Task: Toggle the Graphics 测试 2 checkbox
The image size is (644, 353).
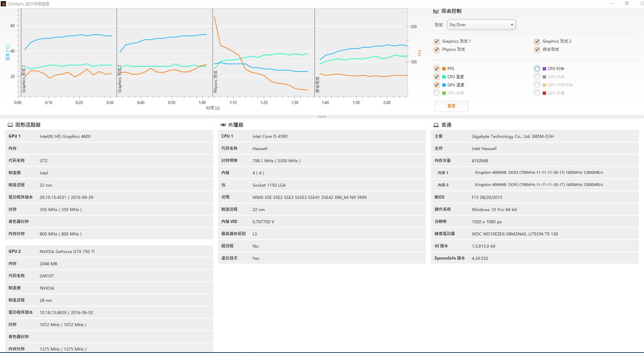Action: pyautogui.click(x=537, y=41)
